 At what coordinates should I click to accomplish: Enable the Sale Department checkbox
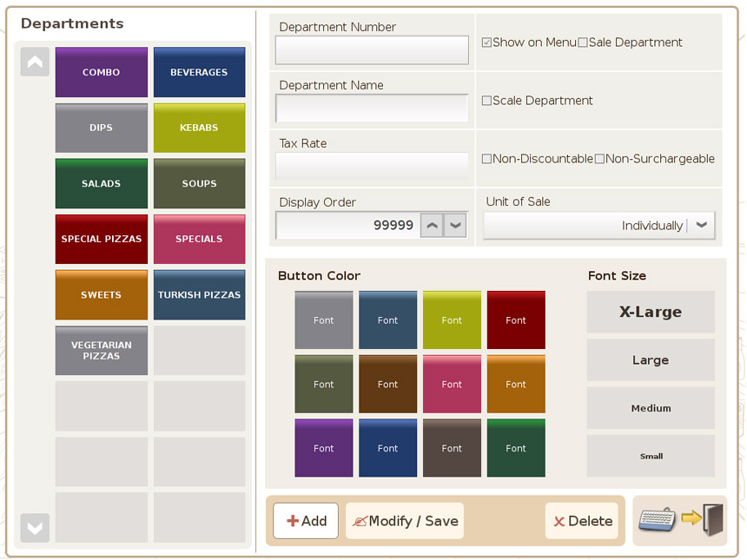click(x=583, y=43)
